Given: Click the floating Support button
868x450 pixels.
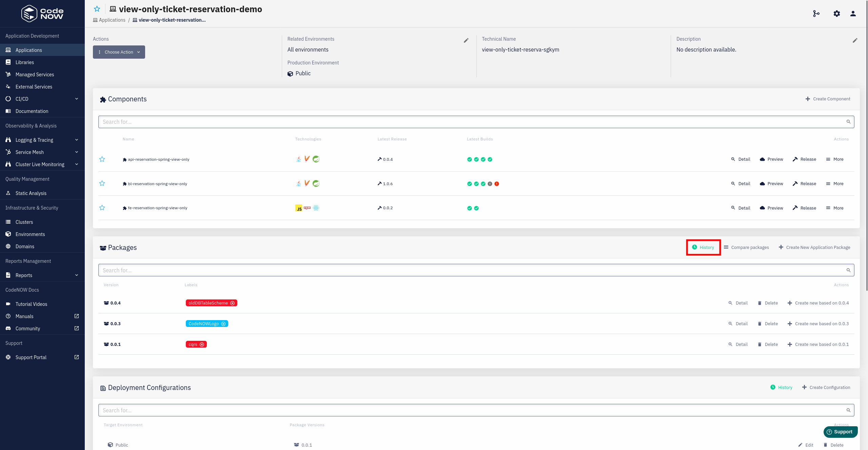Looking at the screenshot, I should (840, 432).
